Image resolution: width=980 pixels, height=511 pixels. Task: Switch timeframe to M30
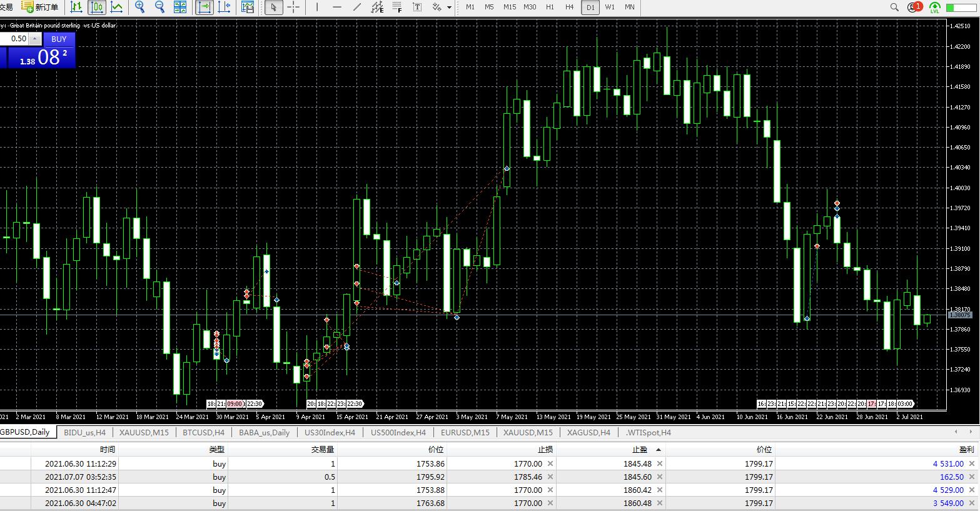(530, 7)
